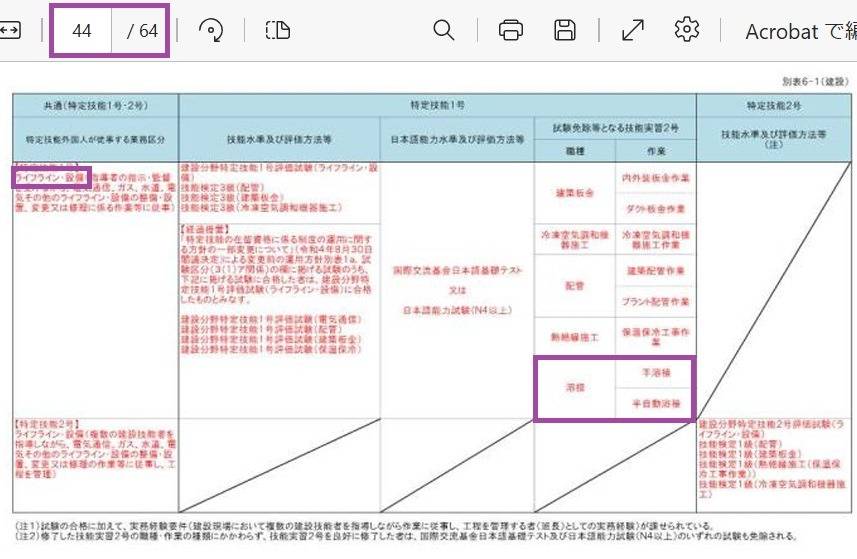Click the 溶接 cell in the table
The height and width of the screenshot is (559, 857).
pyautogui.click(x=573, y=386)
